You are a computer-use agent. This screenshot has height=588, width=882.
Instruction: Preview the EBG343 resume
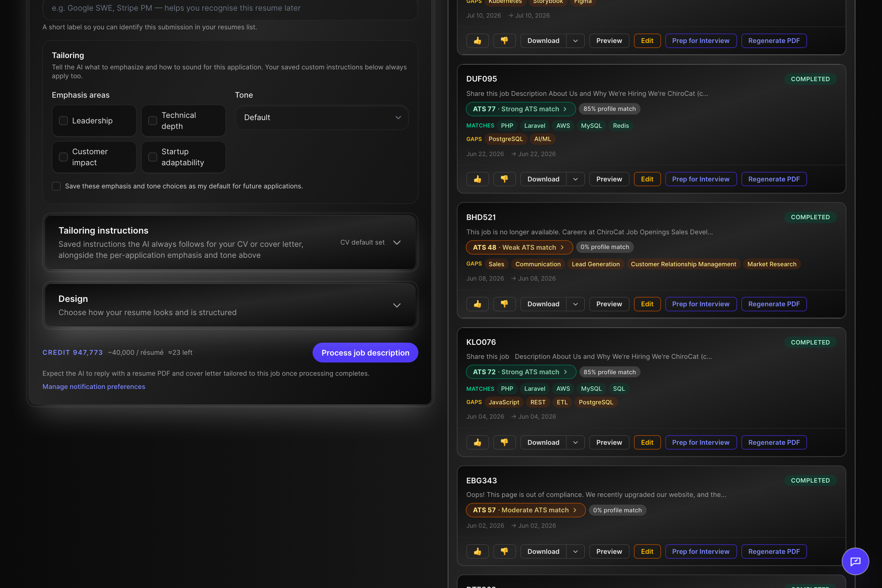click(609, 551)
